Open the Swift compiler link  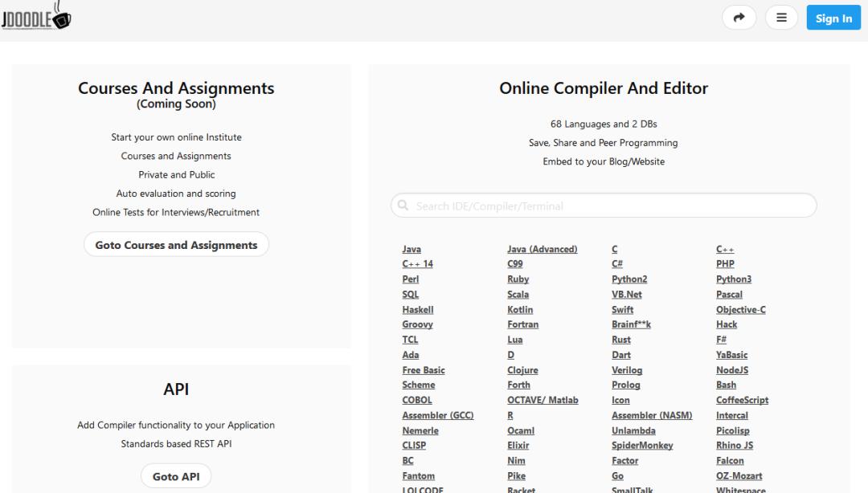point(622,310)
